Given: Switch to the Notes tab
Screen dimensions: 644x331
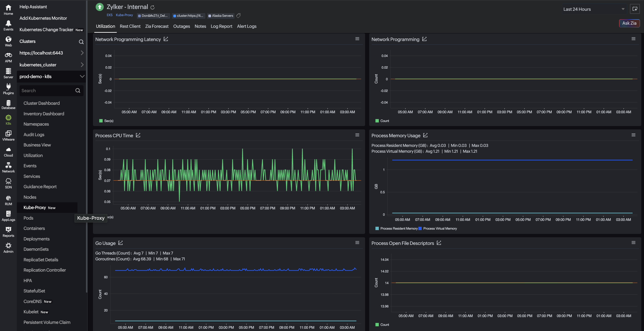Looking at the screenshot, I should click(200, 26).
